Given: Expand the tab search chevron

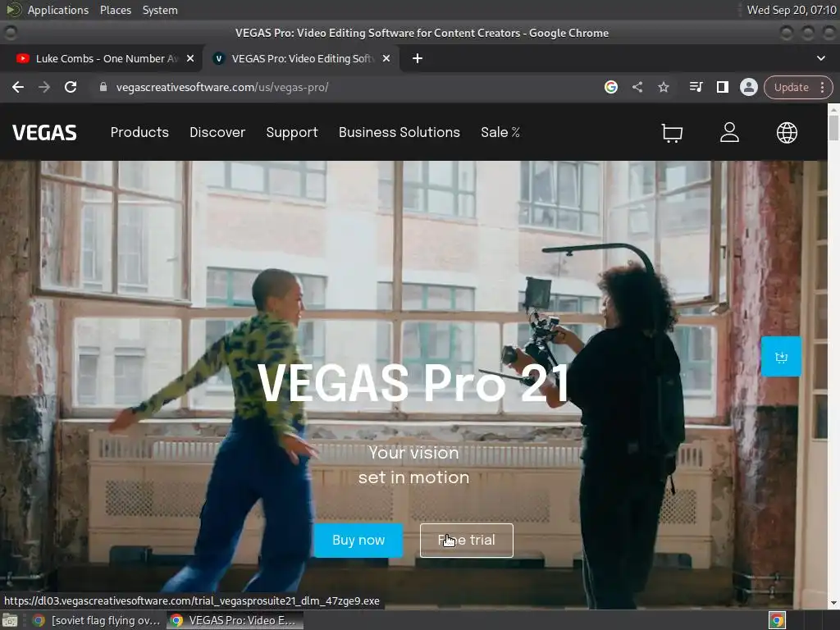Looking at the screenshot, I should [820, 58].
